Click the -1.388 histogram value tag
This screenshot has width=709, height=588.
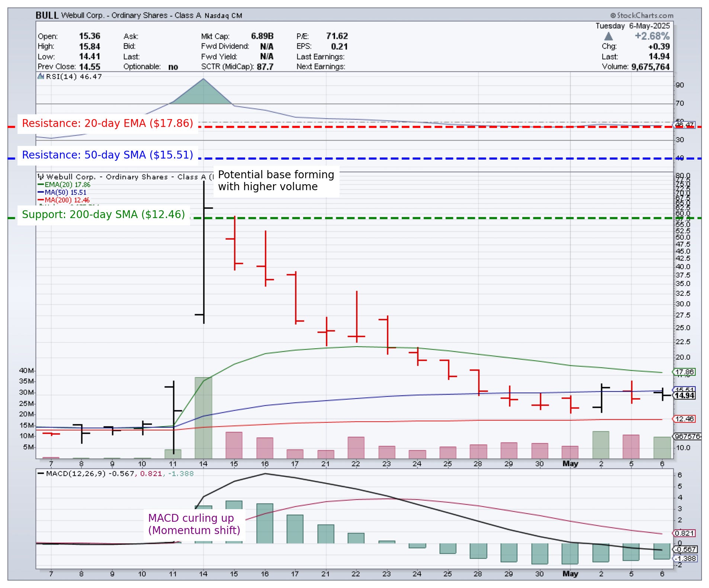coord(686,559)
